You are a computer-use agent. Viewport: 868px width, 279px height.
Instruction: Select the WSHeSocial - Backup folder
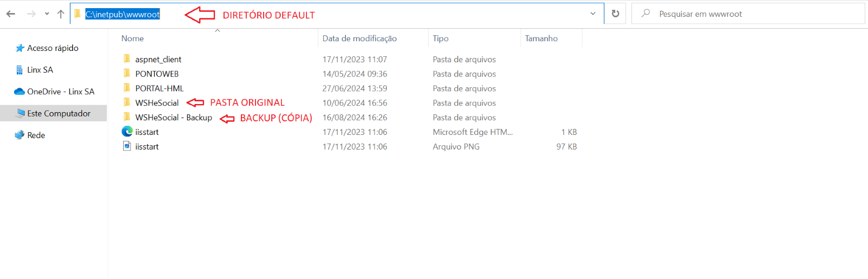tap(174, 118)
